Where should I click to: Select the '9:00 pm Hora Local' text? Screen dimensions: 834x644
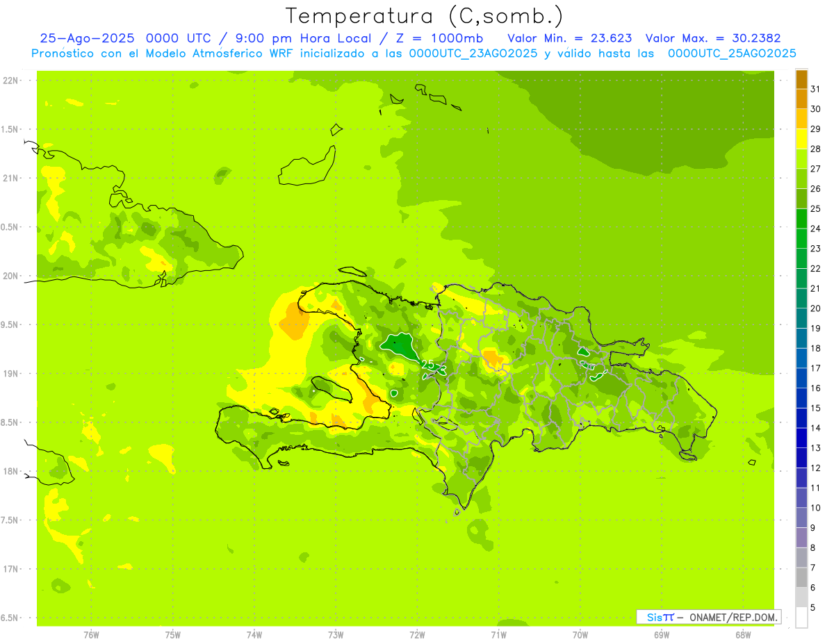tap(299, 38)
